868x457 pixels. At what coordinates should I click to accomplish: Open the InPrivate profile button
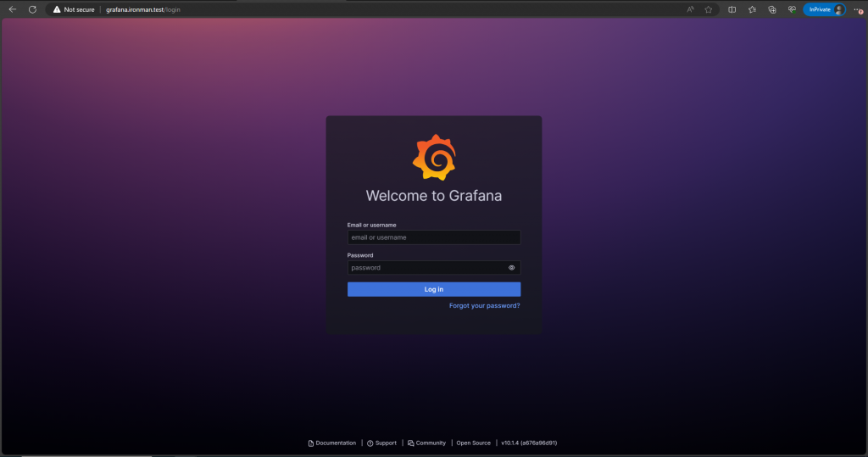[824, 9]
